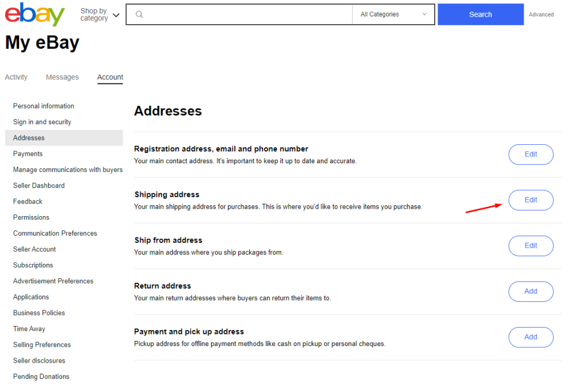Edit the Ship from address
The image size is (588, 384).
[531, 246]
